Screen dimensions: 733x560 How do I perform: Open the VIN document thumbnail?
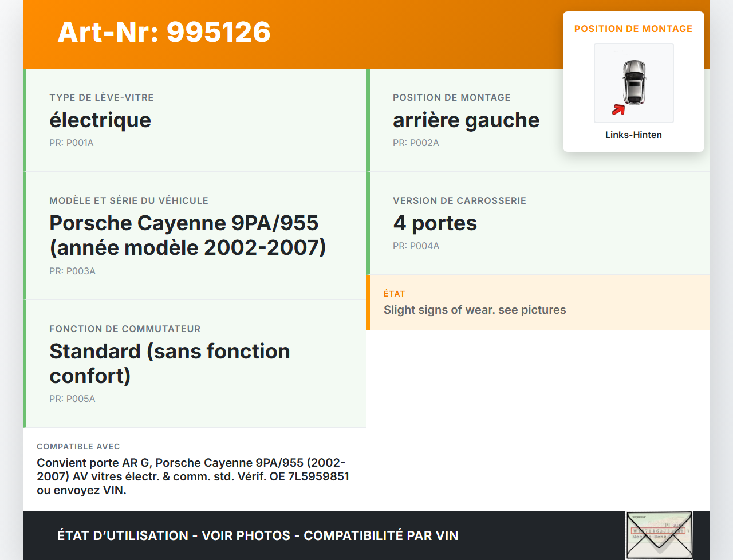tap(660, 535)
